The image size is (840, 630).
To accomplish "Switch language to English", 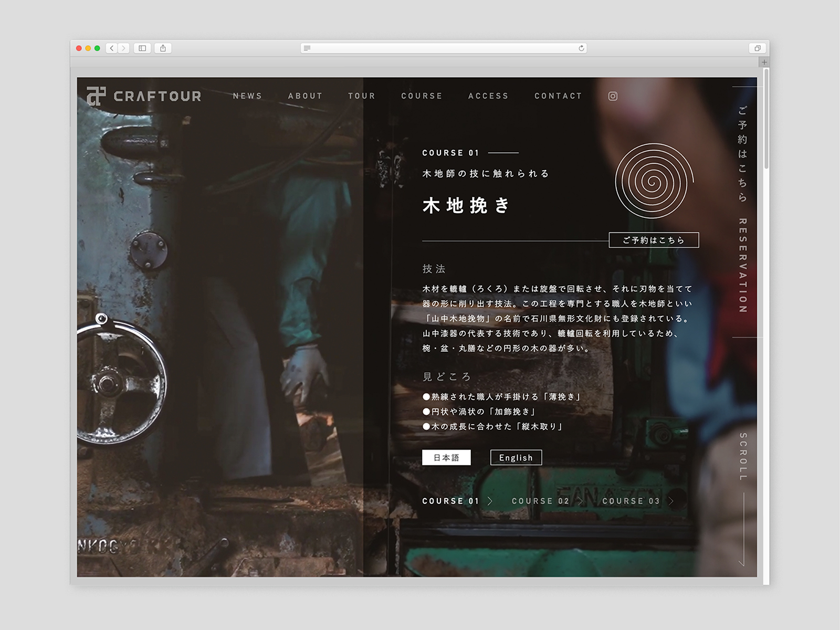I will coord(516,457).
